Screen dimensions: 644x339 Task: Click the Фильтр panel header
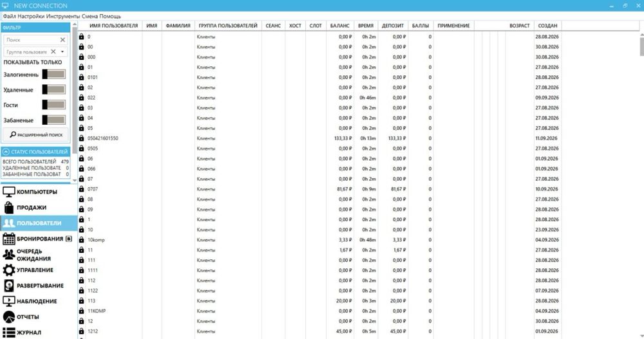pyautogui.click(x=35, y=28)
